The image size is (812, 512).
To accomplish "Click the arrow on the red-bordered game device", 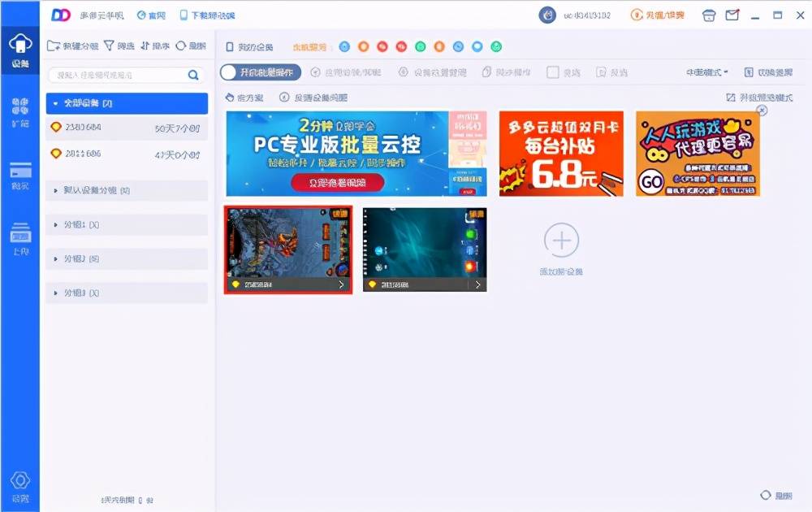I will pos(341,284).
